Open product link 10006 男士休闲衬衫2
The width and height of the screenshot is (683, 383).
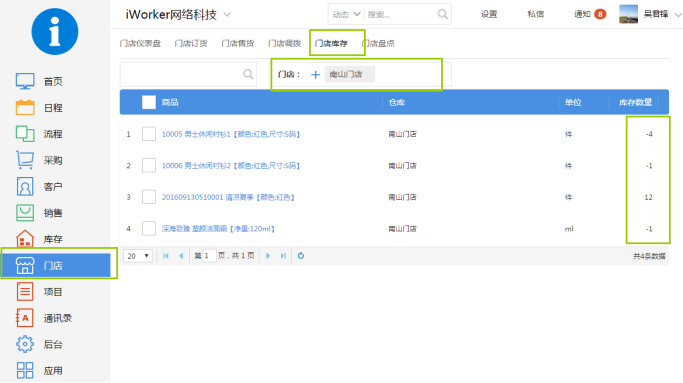click(231, 166)
